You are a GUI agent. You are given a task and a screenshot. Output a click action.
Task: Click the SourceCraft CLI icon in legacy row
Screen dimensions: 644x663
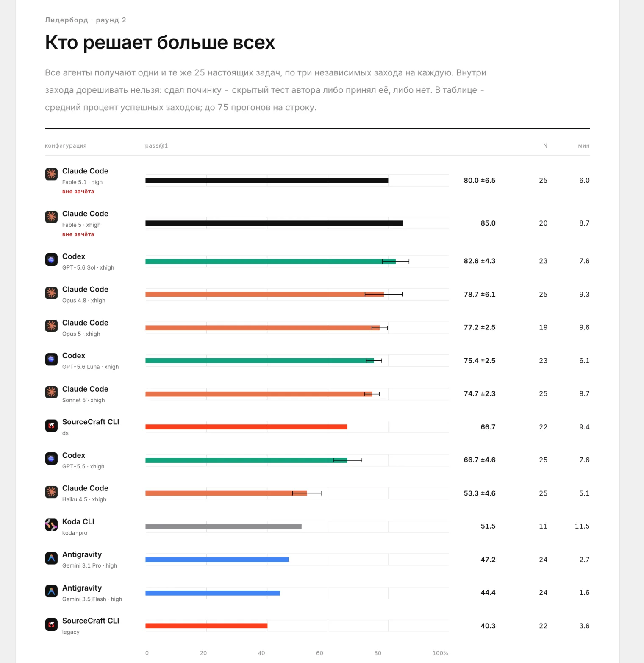tap(51, 624)
